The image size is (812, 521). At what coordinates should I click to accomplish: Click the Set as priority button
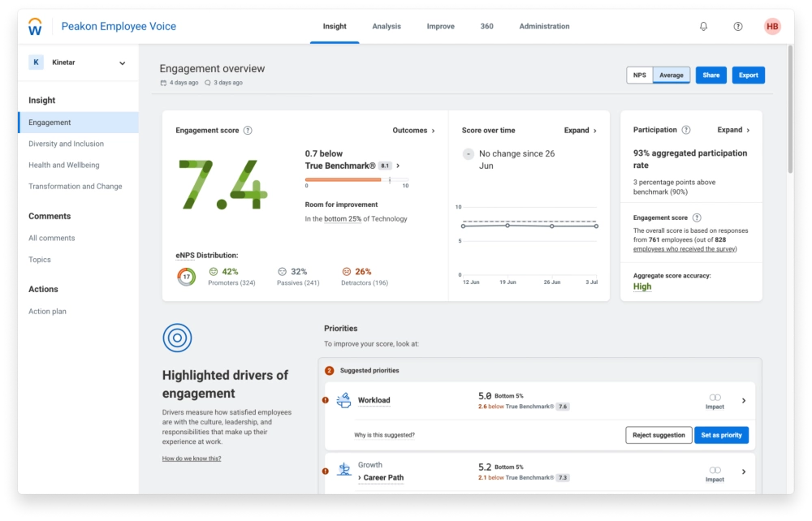click(721, 435)
